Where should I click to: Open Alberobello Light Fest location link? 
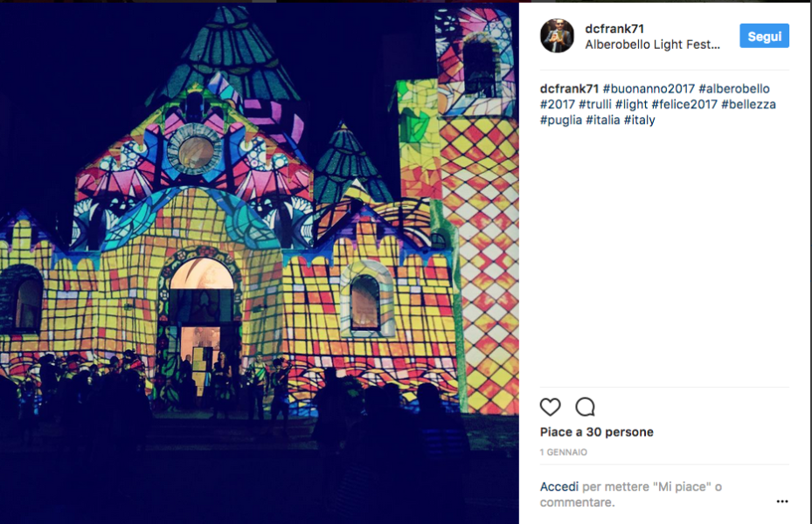point(653,45)
